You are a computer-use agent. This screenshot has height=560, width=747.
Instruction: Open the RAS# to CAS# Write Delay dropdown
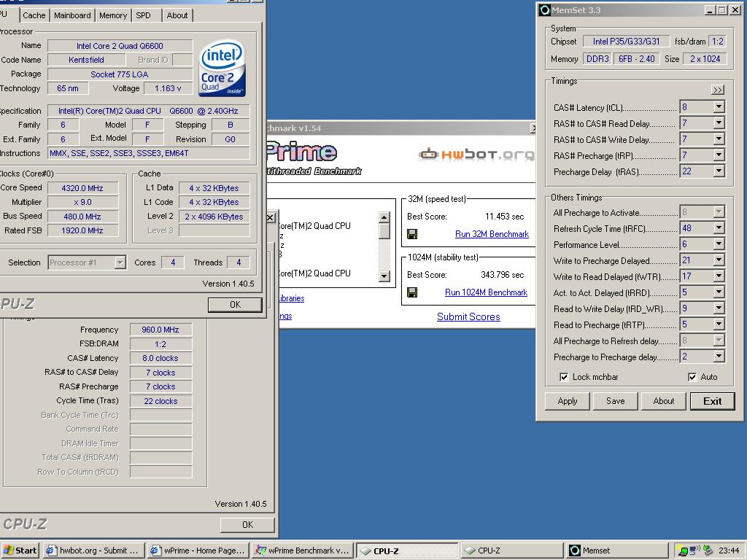pos(719,139)
